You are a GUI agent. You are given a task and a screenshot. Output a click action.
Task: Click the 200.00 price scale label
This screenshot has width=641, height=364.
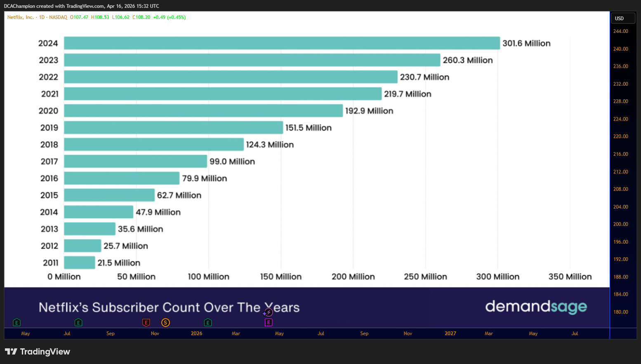pos(621,224)
